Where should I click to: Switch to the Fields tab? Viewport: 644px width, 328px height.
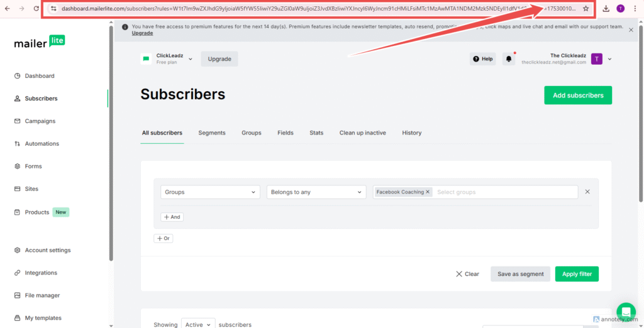pyautogui.click(x=286, y=133)
